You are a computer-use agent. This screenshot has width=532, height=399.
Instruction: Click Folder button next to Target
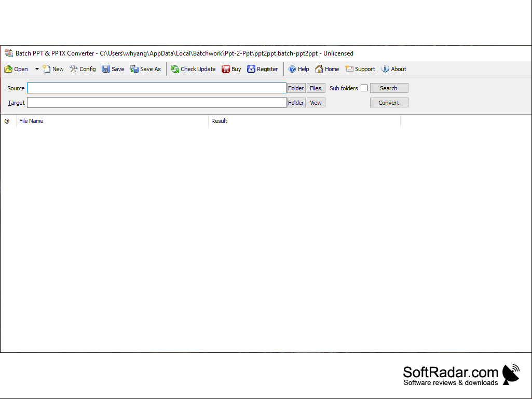pyautogui.click(x=296, y=103)
